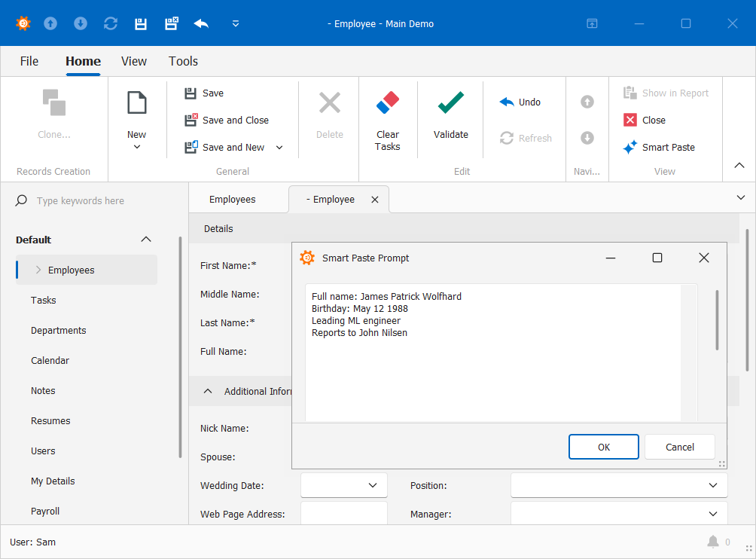Screen dimensions: 756x559
Task: Click the ribbon display options icon in title bar
Action: tap(592, 23)
